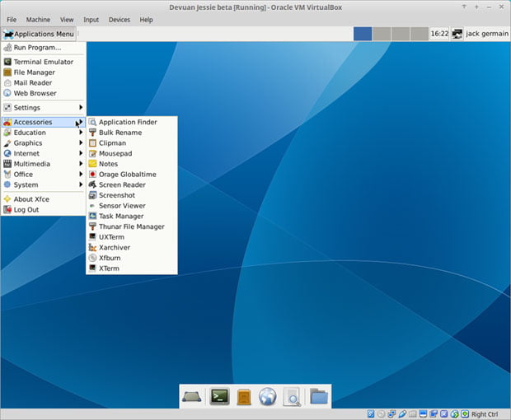Click the web browser globe in the dock

[266, 397]
